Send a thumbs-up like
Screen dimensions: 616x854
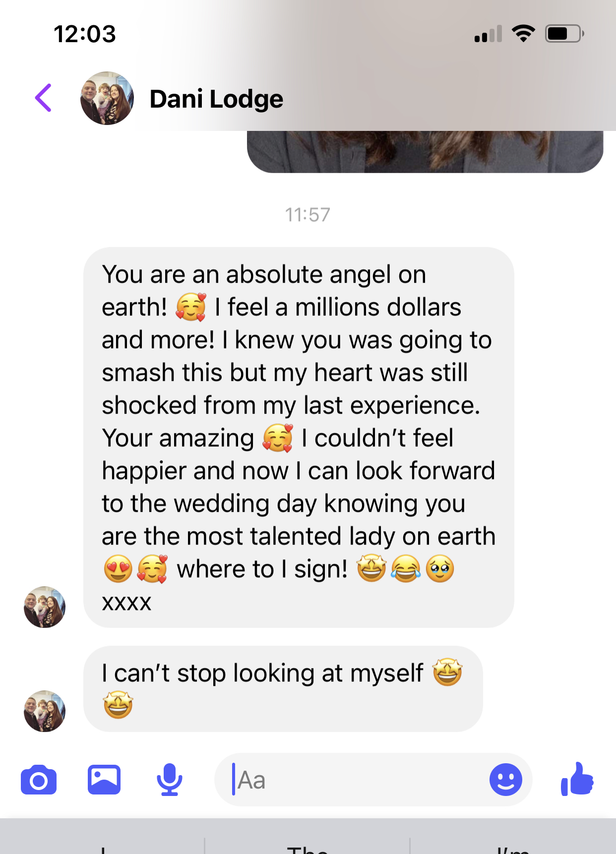point(577,779)
